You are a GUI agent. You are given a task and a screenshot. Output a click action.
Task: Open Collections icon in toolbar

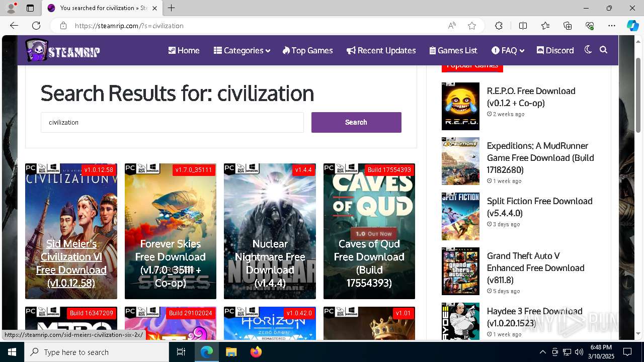click(568, 26)
